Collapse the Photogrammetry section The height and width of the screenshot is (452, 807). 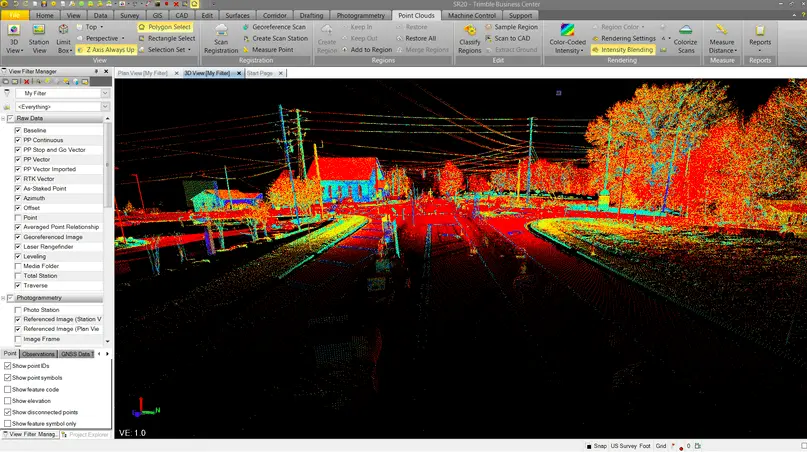tap(4, 298)
